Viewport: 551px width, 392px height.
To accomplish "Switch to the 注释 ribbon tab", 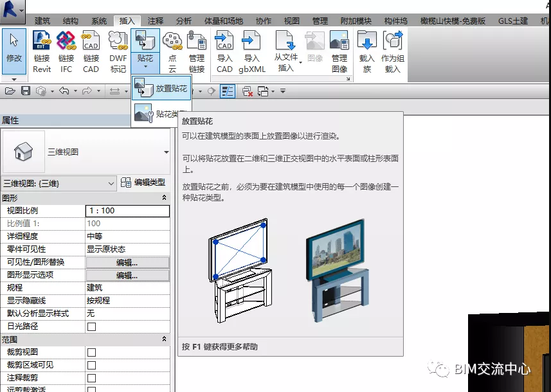I will 155,21.
